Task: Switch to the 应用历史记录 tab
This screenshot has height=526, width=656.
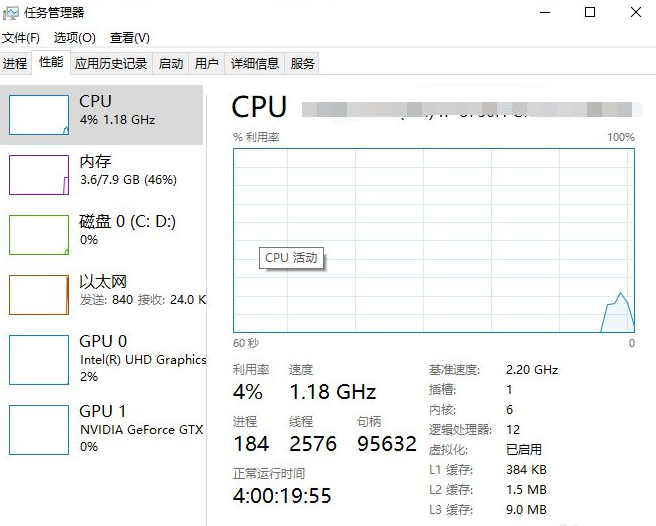Action: (x=111, y=64)
